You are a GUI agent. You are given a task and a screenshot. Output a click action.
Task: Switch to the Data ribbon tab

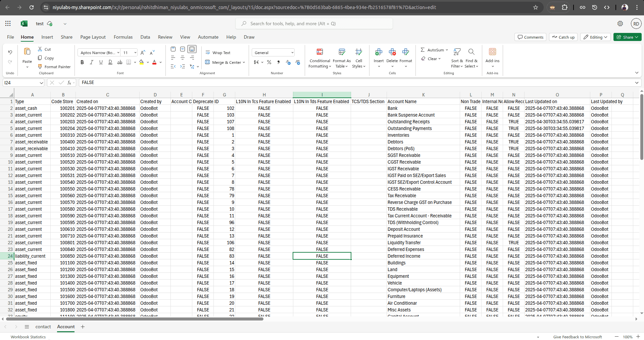click(x=145, y=37)
